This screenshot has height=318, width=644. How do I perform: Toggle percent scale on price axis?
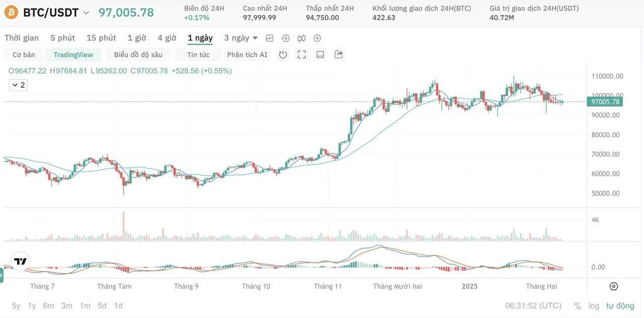coord(577,306)
